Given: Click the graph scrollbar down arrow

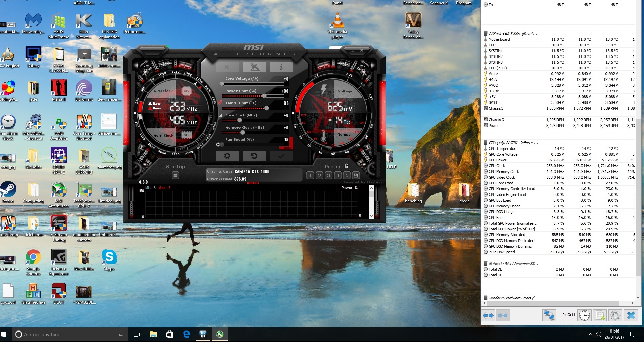Looking at the screenshot, I should tap(371, 215).
